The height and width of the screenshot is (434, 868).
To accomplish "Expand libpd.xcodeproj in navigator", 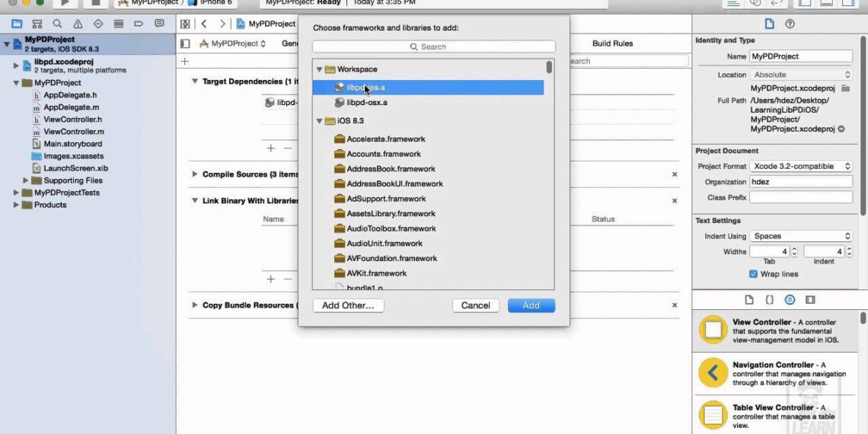I will (x=16, y=65).
